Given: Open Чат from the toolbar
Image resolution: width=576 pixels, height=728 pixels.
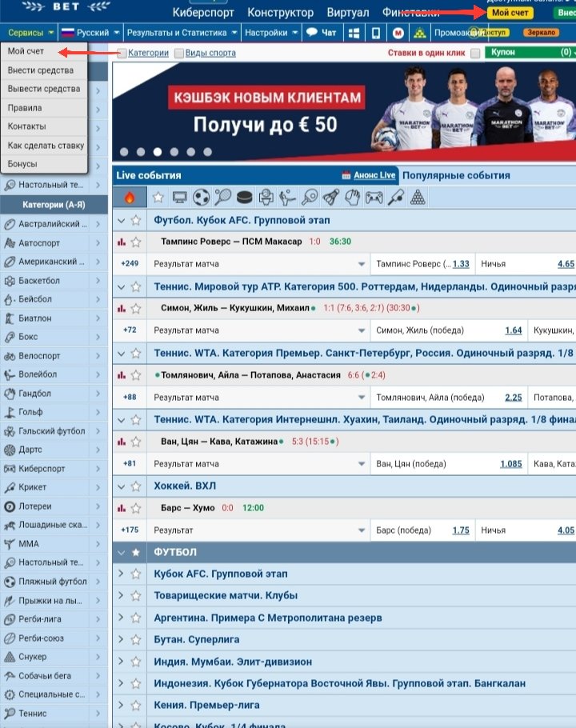Looking at the screenshot, I should point(322,33).
